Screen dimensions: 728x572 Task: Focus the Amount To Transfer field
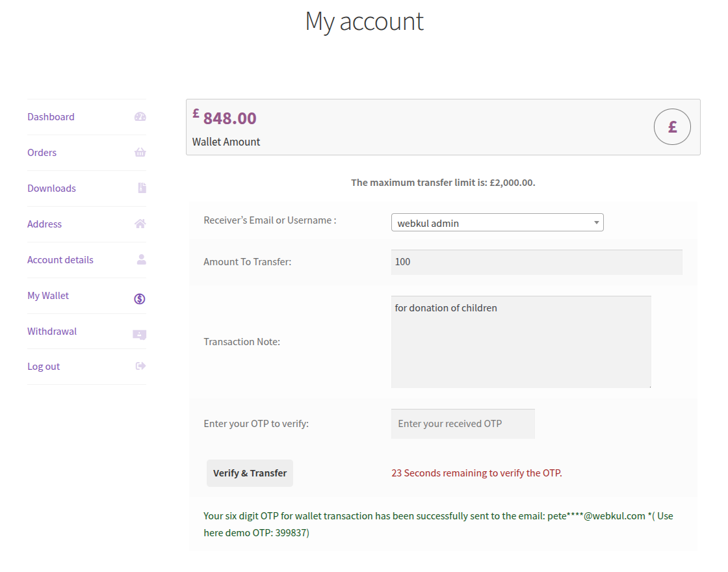coord(536,262)
